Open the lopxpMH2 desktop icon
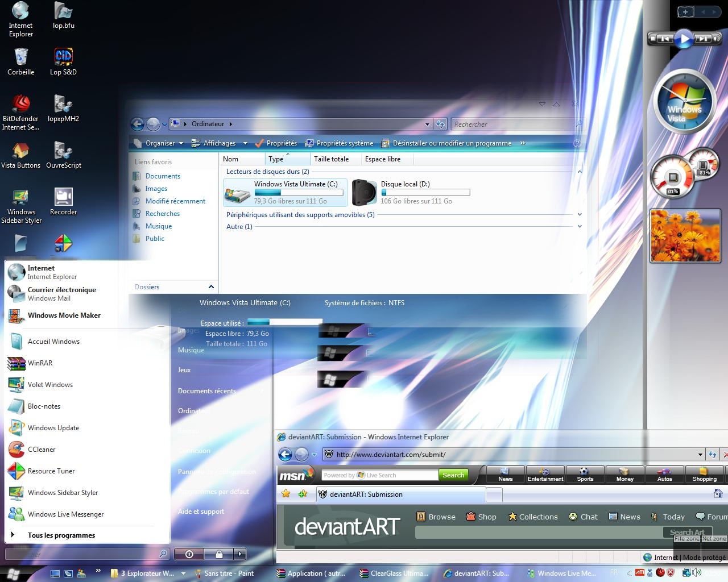The height and width of the screenshot is (582, 728). [63, 108]
